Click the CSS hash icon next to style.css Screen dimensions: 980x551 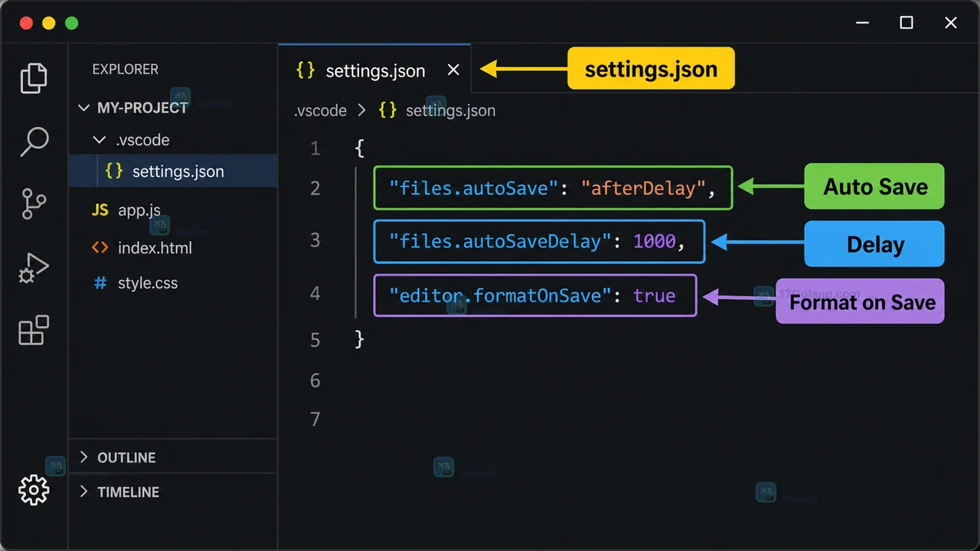click(x=100, y=283)
